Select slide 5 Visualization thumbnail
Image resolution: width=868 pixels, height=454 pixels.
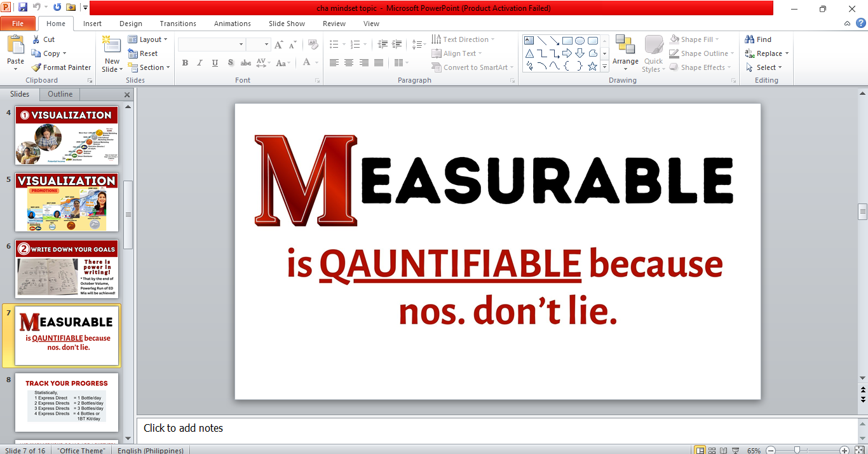[67, 202]
